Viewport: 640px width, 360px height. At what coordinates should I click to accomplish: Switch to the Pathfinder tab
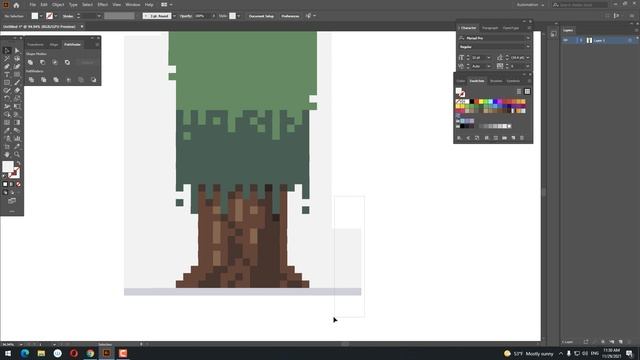pyautogui.click(x=72, y=44)
